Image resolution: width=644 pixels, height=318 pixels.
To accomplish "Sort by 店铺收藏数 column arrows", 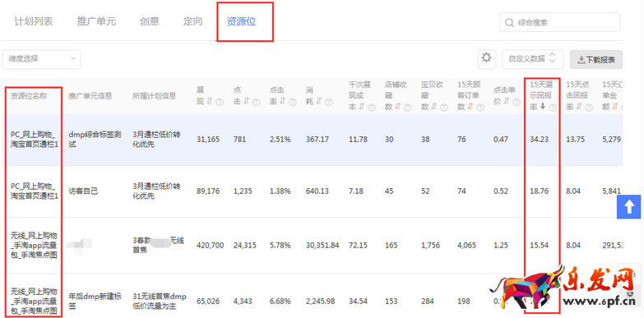I will [397, 107].
